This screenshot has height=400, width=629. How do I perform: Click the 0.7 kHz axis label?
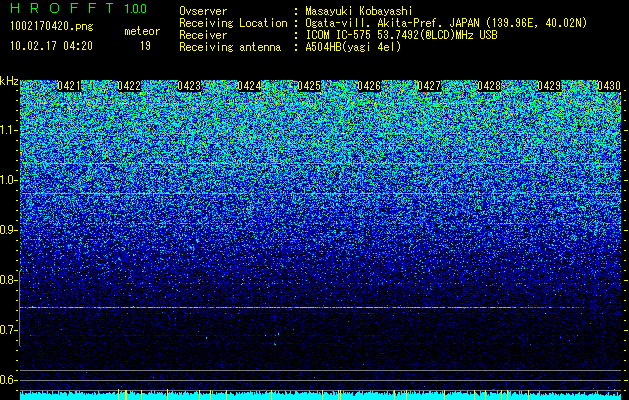8,330
